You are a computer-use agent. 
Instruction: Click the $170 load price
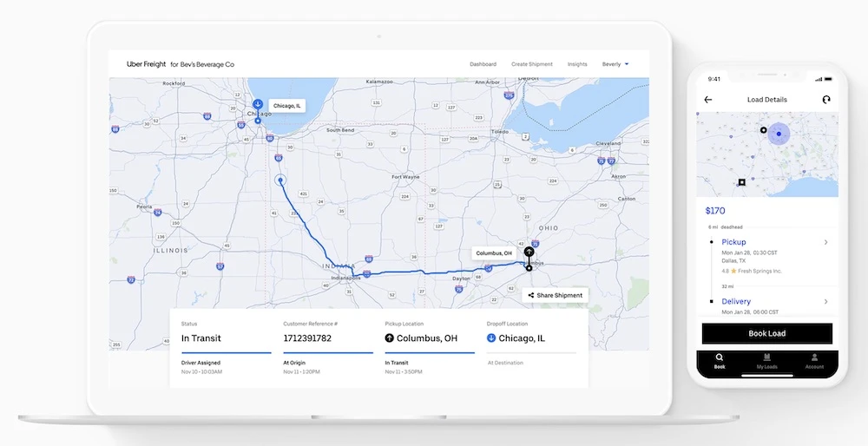714,211
